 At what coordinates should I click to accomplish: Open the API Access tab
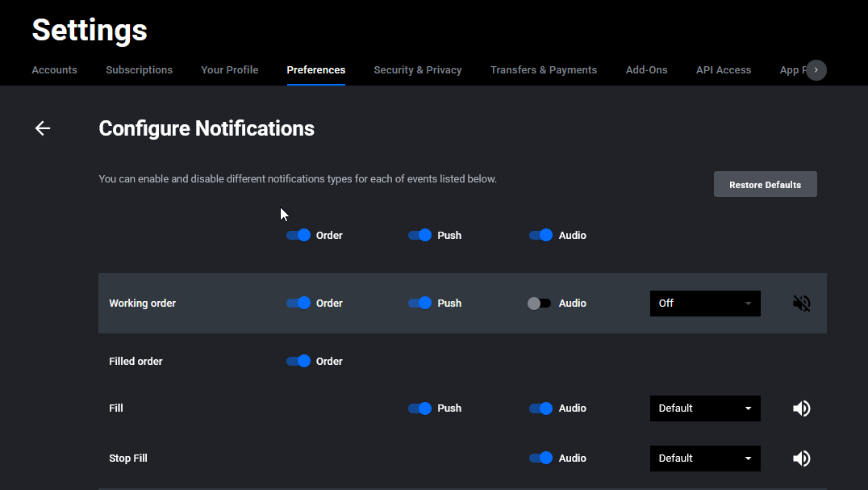[724, 70]
